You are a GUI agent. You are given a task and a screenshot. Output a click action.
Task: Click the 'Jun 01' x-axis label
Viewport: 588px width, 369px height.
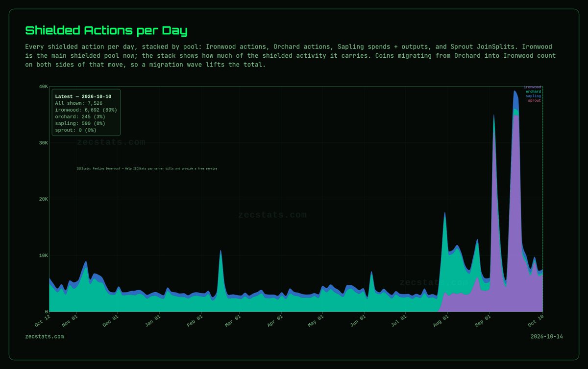point(357,322)
